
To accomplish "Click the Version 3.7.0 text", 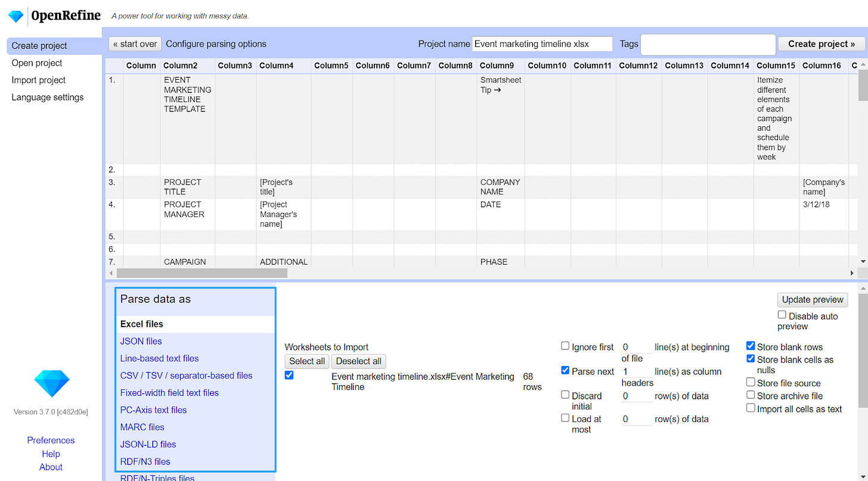I will [x=51, y=412].
